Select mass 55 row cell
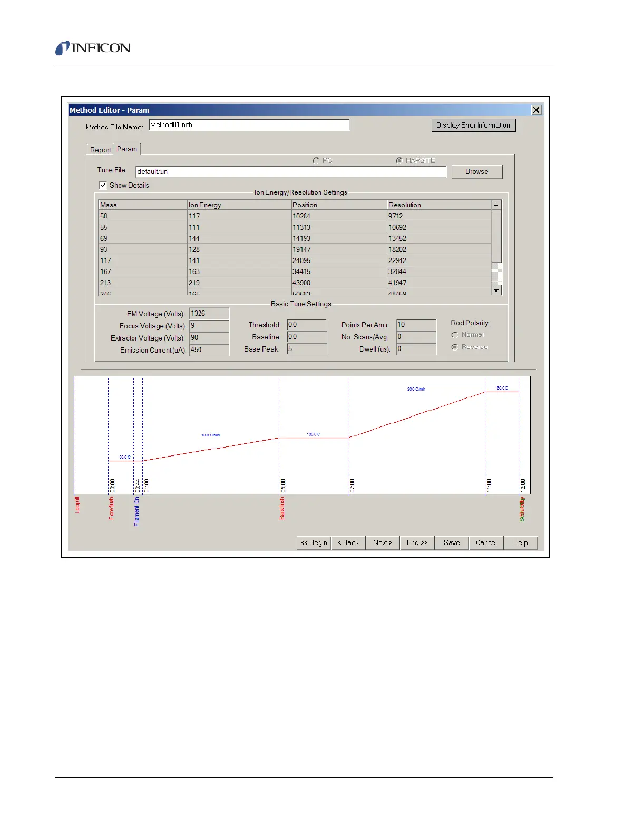The image size is (644, 835). click(x=143, y=227)
